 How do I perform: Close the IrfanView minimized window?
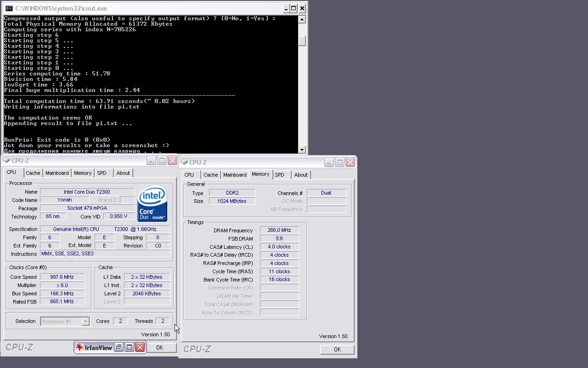tap(140, 347)
